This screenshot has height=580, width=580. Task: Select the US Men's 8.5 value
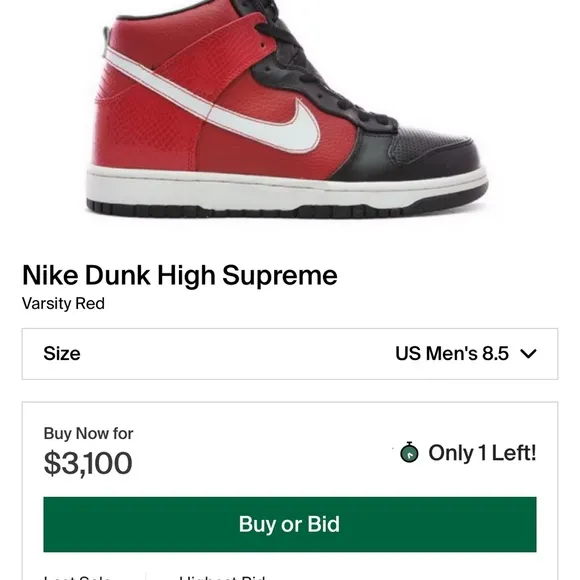tap(452, 353)
